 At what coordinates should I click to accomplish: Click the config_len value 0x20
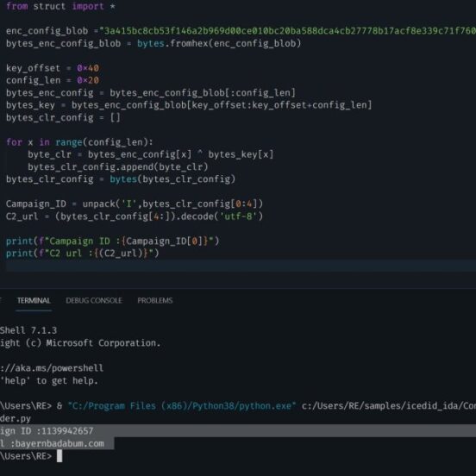coord(88,80)
